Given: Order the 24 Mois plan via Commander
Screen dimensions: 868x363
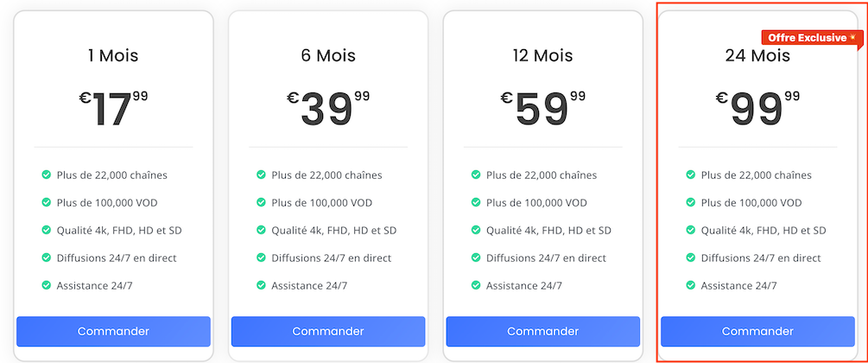Looking at the screenshot, I should coord(757,331).
